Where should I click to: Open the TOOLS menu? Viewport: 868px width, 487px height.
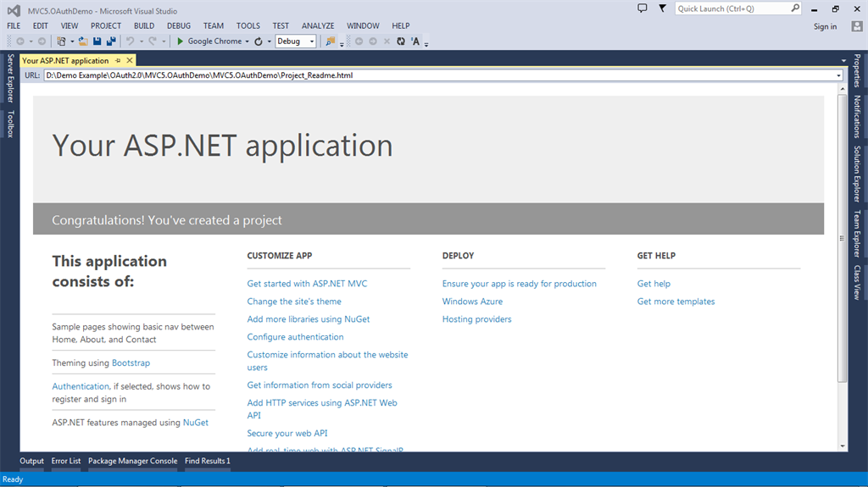pos(248,26)
